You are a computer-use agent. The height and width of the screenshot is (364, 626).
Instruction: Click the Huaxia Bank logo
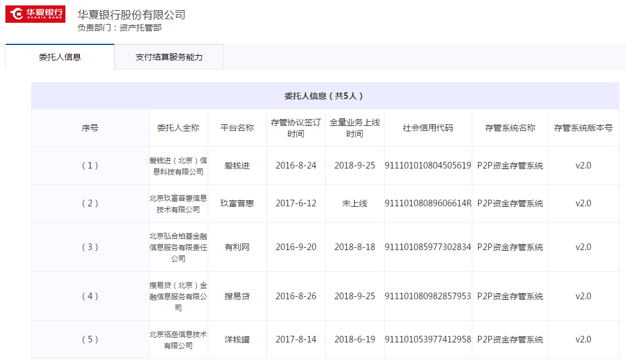(x=35, y=14)
